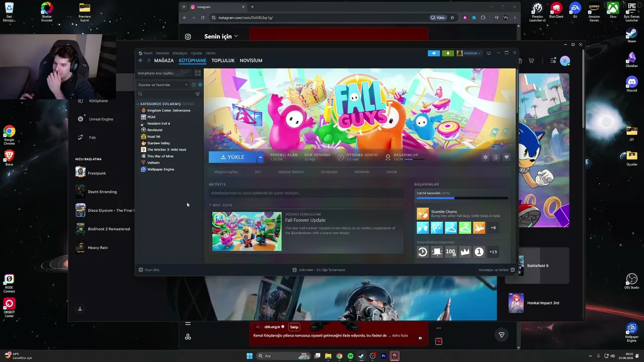The height and width of the screenshot is (362, 644).
Task: Open the Arkadaşlar menu in Steam
Action: click(x=180, y=53)
